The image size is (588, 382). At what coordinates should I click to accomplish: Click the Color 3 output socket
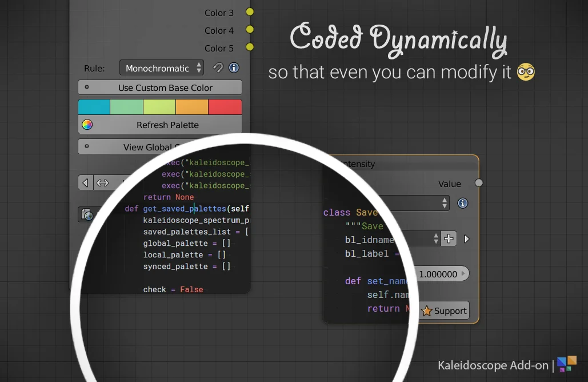[x=250, y=12]
